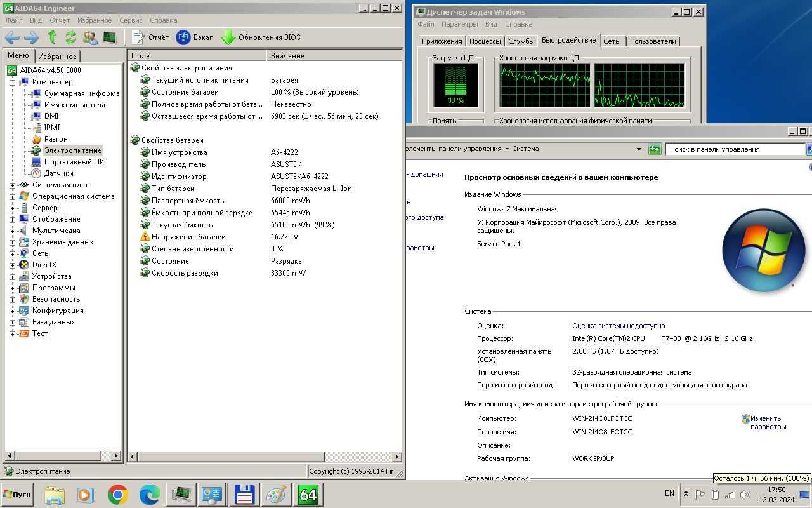Expand the Хранение данных node
This screenshot has height=508, width=812.
click(x=12, y=242)
